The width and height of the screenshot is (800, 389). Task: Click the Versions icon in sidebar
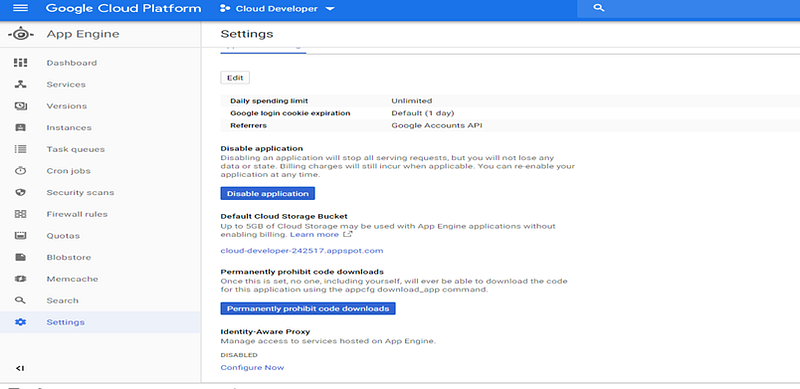pos(20,106)
